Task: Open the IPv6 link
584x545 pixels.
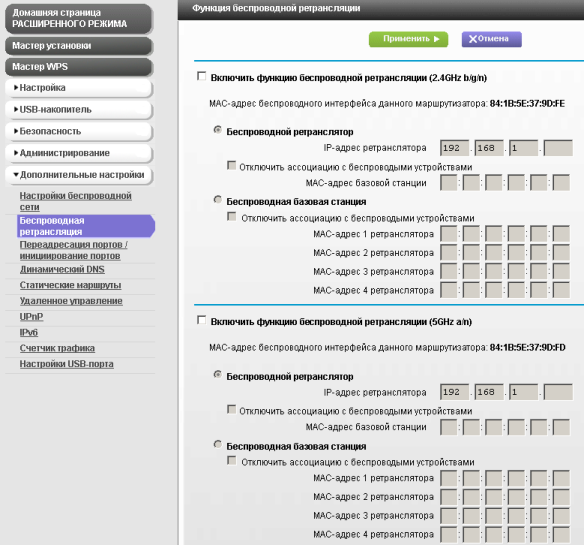Action: pos(29,333)
